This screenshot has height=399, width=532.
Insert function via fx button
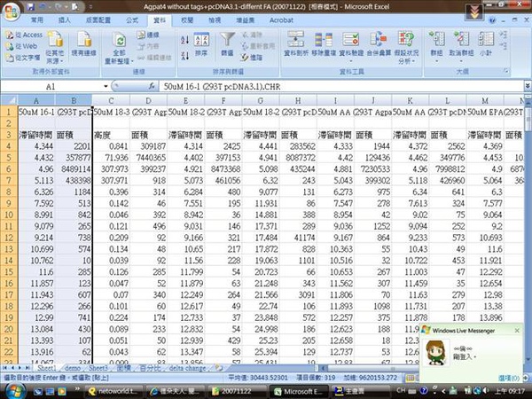coord(152,87)
